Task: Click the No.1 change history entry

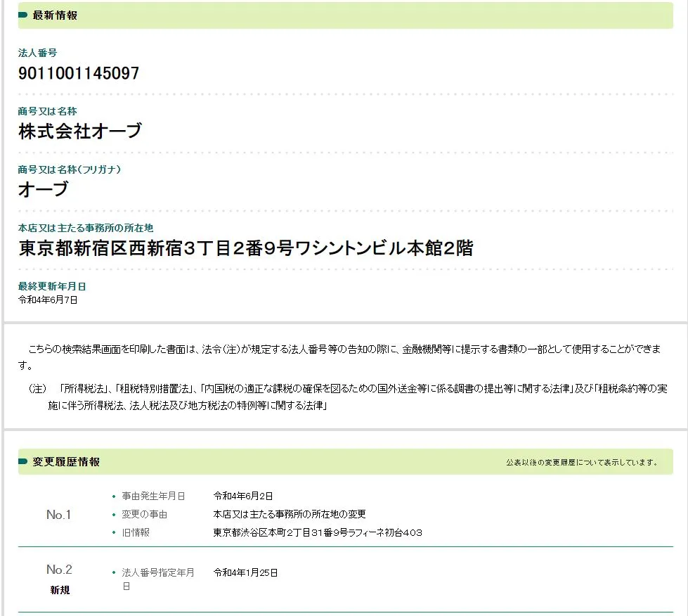Action: [59, 515]
